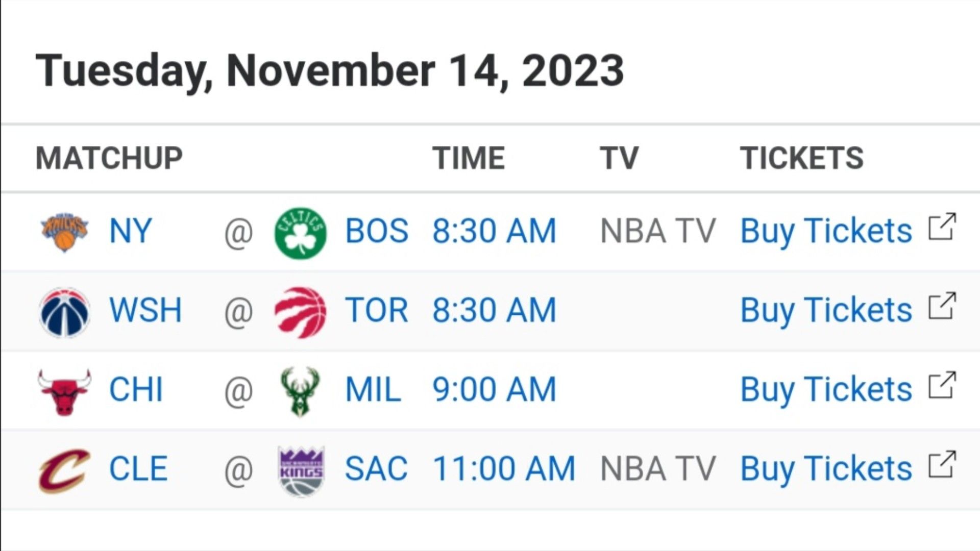The height and width of the screenshot is (551, 980).
Task: Open the WSH team link
Action: coord(145,310)
